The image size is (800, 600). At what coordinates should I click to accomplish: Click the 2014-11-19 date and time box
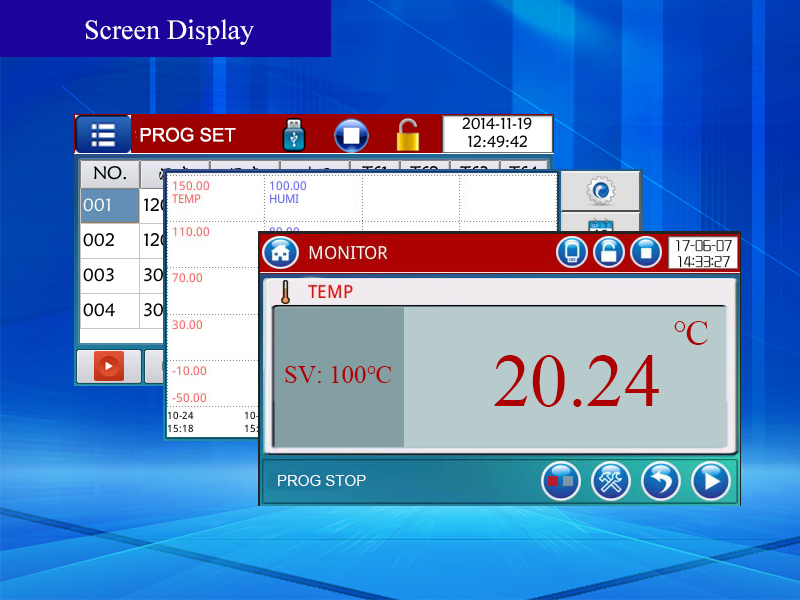[x=496, y=134]
